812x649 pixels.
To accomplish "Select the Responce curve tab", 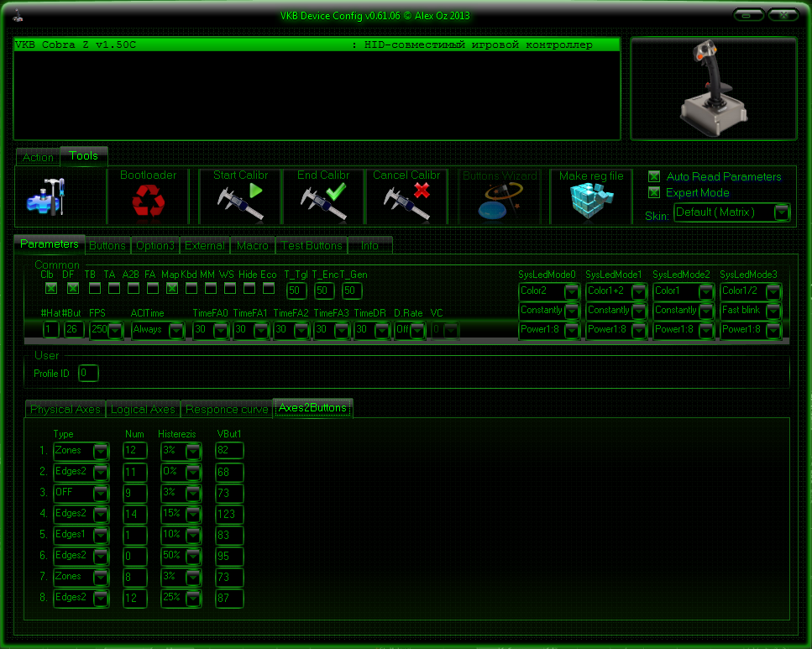I will (x=227, y=410).
